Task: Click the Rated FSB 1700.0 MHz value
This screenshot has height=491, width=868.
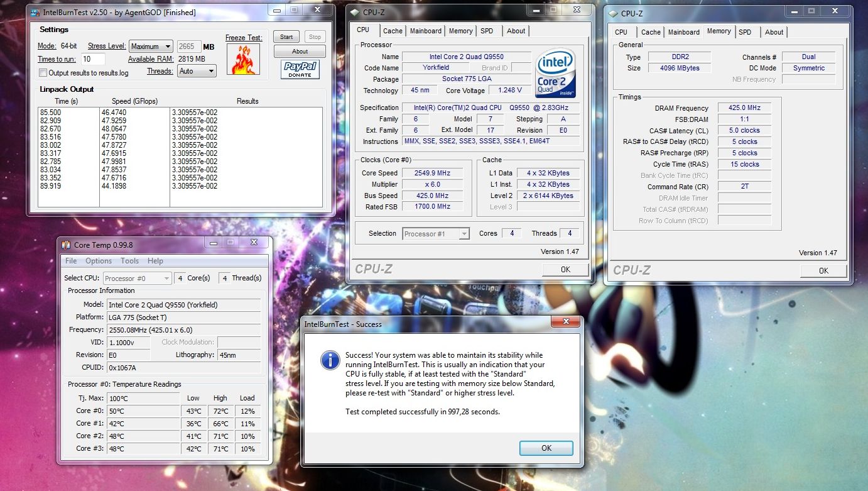Action: [432, 207]
